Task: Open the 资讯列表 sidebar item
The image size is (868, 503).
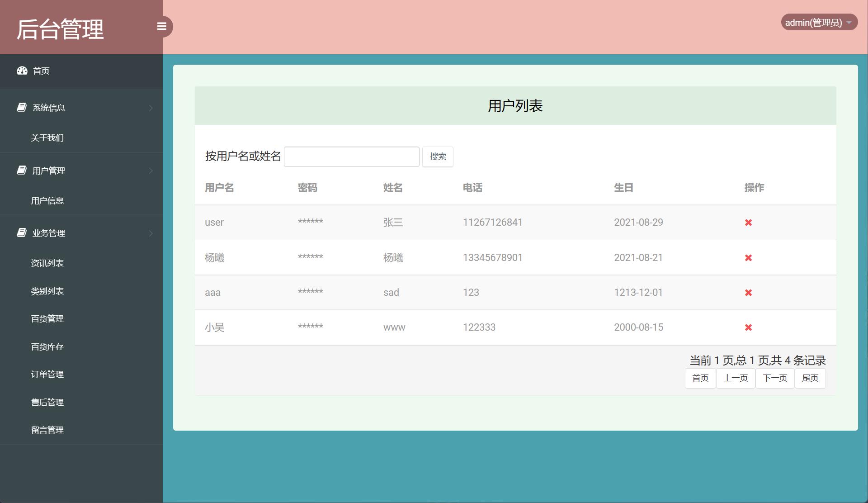Action: point(47,263)
